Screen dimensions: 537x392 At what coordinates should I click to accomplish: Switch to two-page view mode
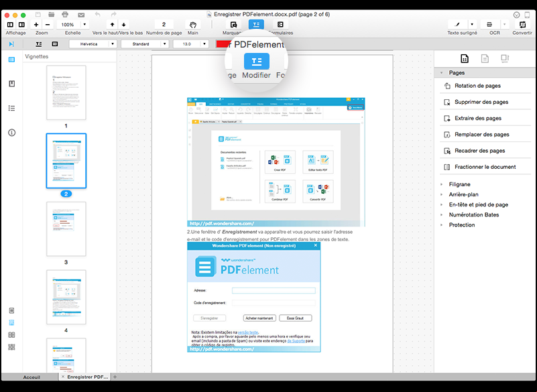pyautogui.click(x=11, y=335)
